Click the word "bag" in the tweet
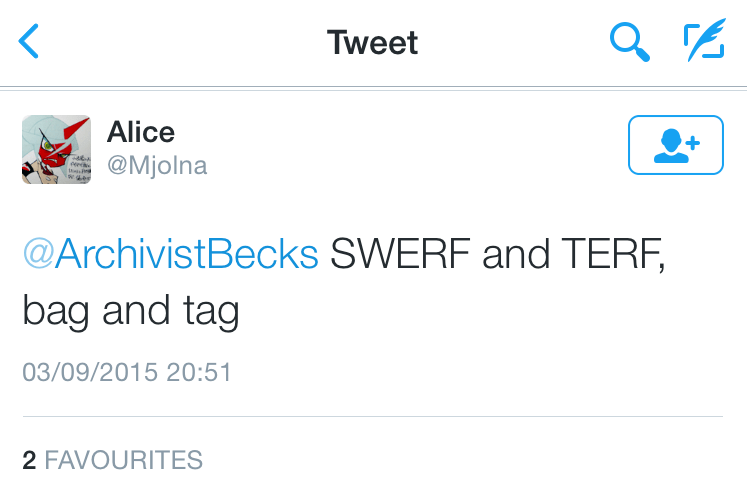Image resolution: width=747 pixels, height=504 pixels. click(56, 312)
